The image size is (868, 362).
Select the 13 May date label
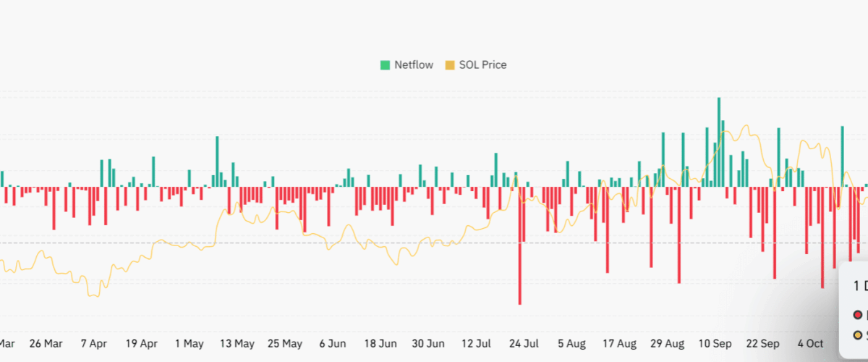coord(237,343)
